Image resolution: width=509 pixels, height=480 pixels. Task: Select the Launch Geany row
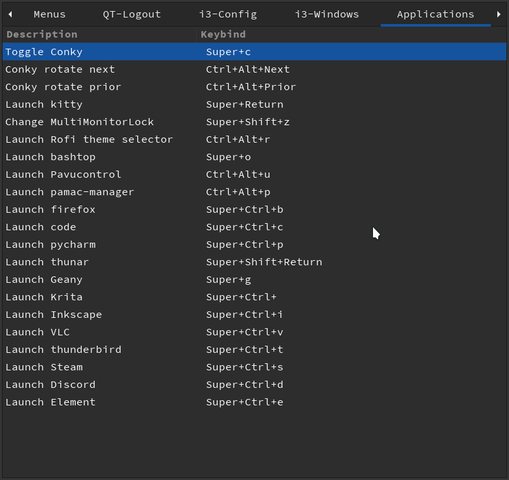[254, 279]
